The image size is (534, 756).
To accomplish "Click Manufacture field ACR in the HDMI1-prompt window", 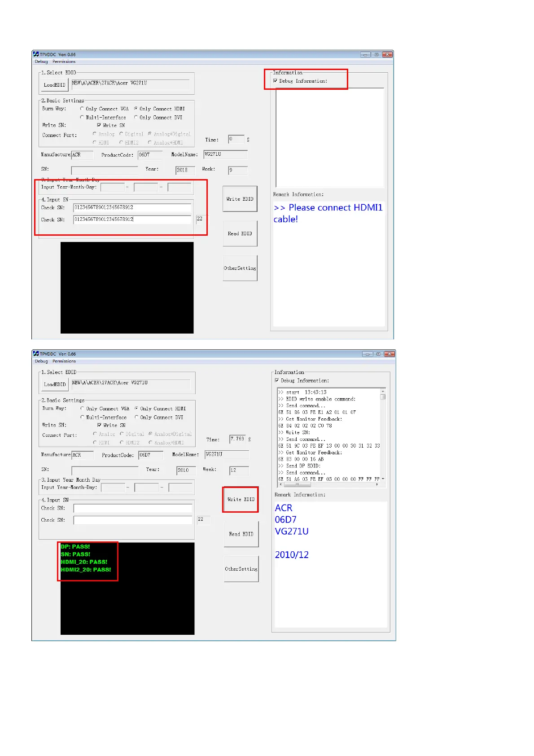I will (83, 155).
